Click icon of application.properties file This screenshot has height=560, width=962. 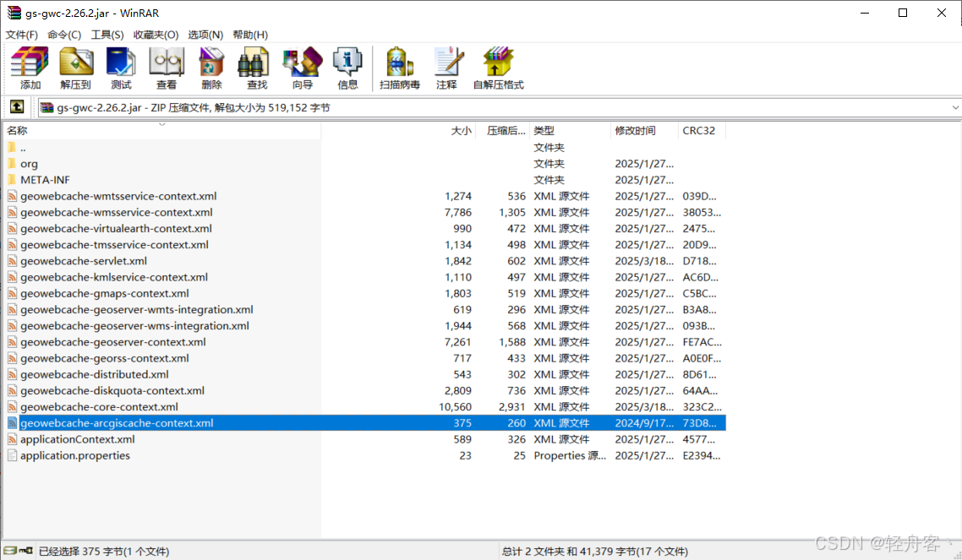point(13,455)
